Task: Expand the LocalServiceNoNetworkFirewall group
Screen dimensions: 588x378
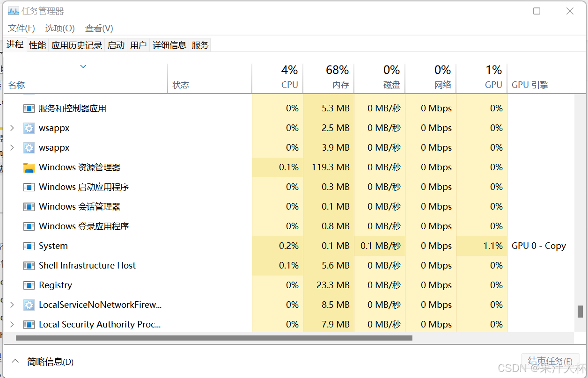Action: [x=12, y=305]
